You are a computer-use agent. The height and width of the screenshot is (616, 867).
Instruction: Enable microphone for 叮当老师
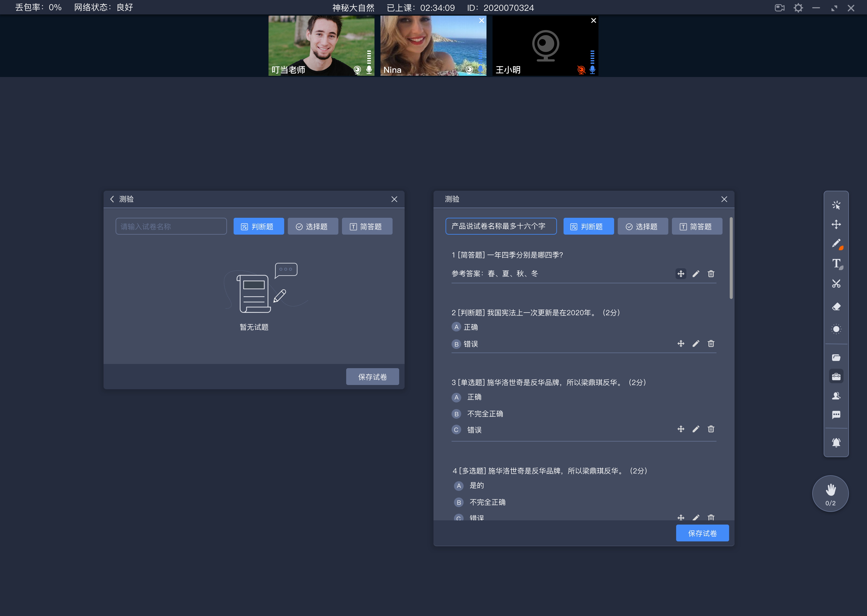(x=369, y=69)
